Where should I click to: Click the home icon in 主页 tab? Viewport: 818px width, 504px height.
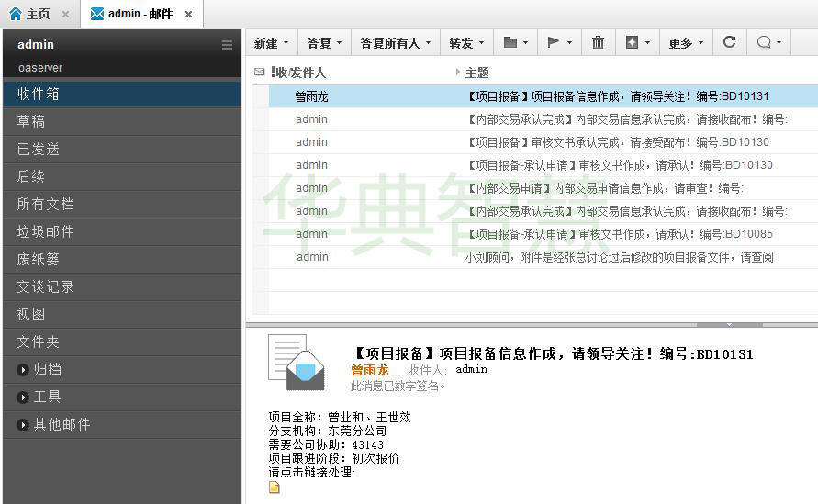coord(16,14)
